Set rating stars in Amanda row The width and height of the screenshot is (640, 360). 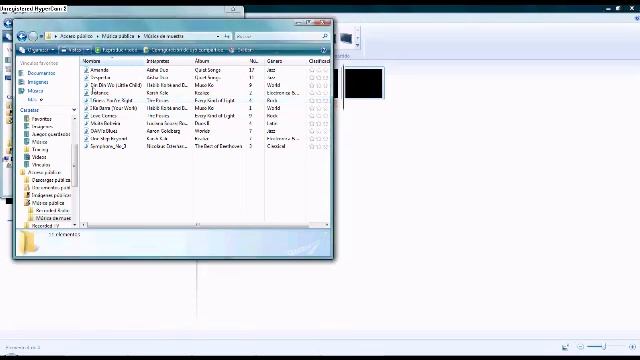[x=319, y=70]
